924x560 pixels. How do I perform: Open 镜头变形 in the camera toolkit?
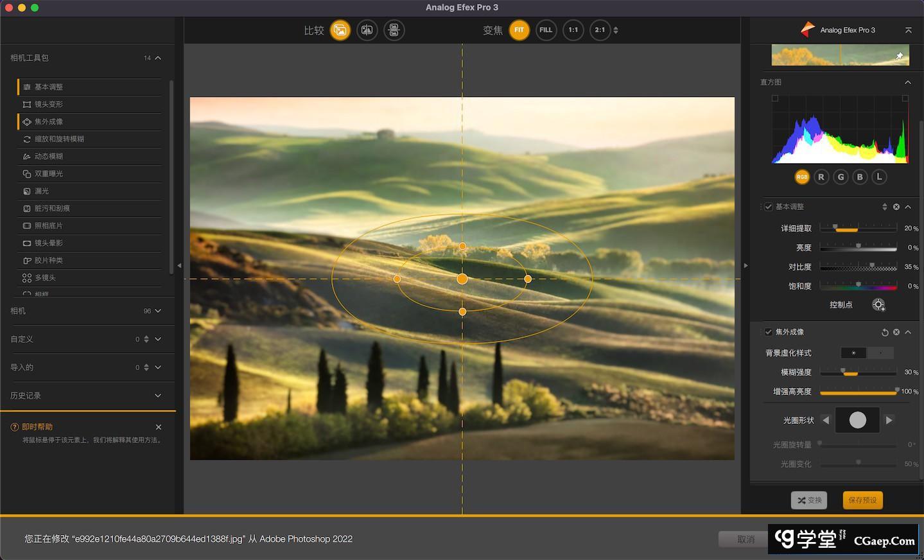[x=49, y=104]
